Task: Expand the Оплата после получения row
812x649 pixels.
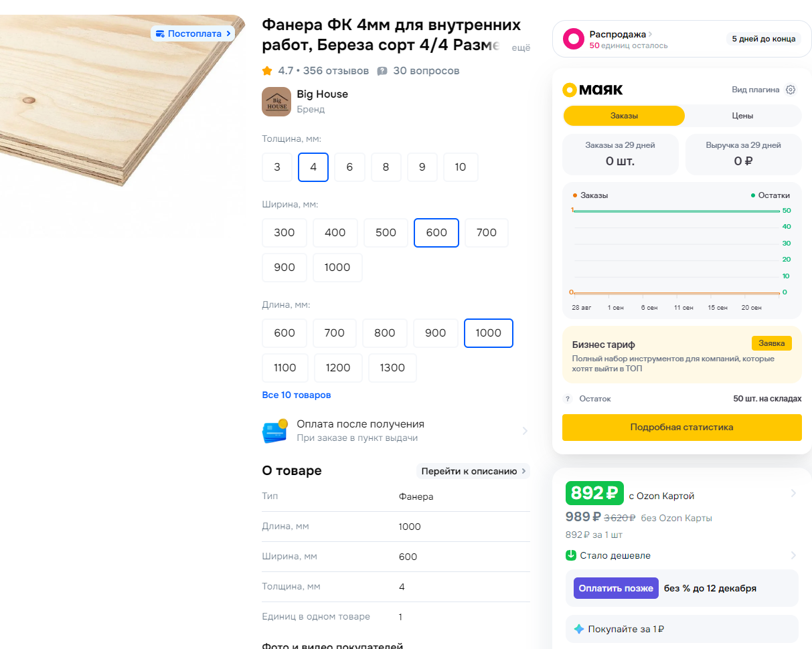Action: (x=525, y=431)
